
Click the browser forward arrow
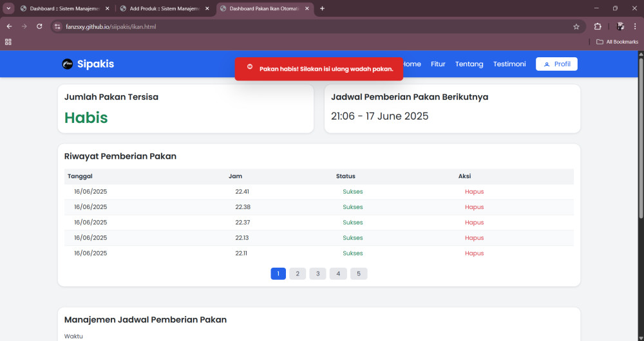[24, 26]
